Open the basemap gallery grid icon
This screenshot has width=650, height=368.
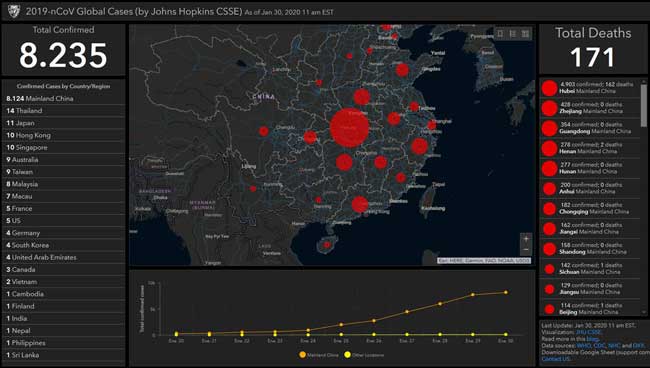525,34
